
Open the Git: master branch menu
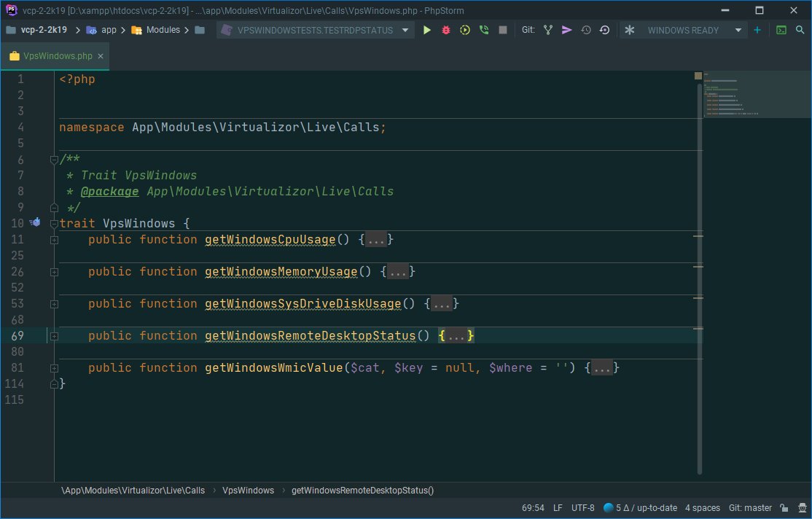pos(750,508)
